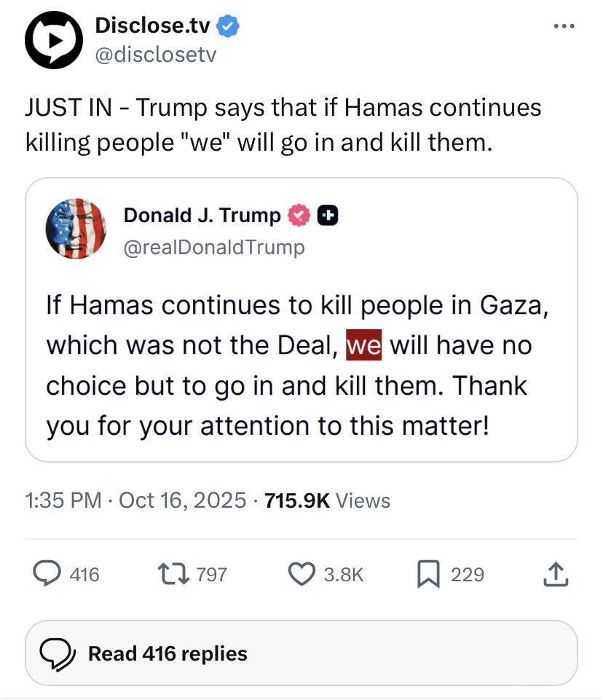The width and height of the screenshot is (603, 700).
Task: Open the Disclose.tv display name link
Action: (x=153, y=27)
